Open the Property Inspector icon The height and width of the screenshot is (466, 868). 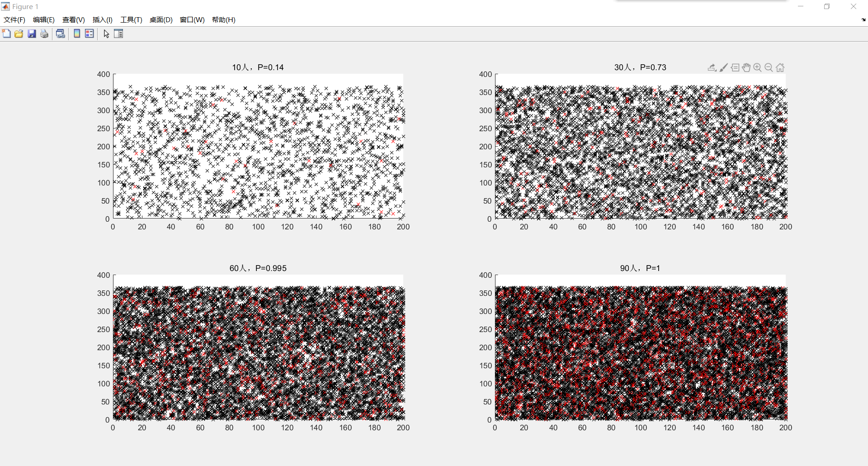point(118,34)
